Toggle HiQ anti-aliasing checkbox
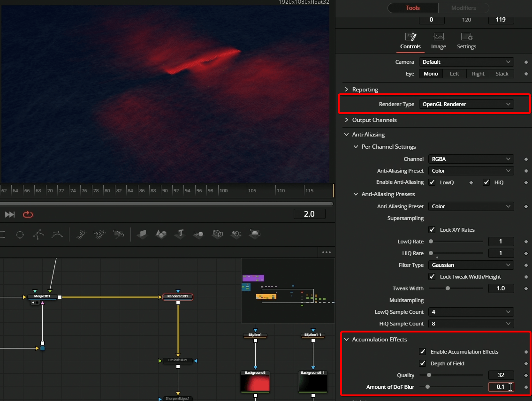This screenshot has height=401, width=532. click(486, 182)
